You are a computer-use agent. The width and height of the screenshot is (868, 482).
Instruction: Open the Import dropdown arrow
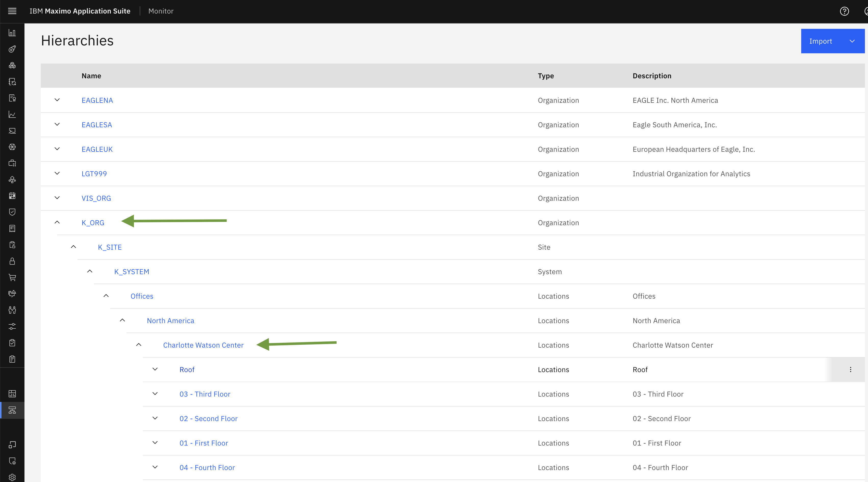click(x=852, y=41)
